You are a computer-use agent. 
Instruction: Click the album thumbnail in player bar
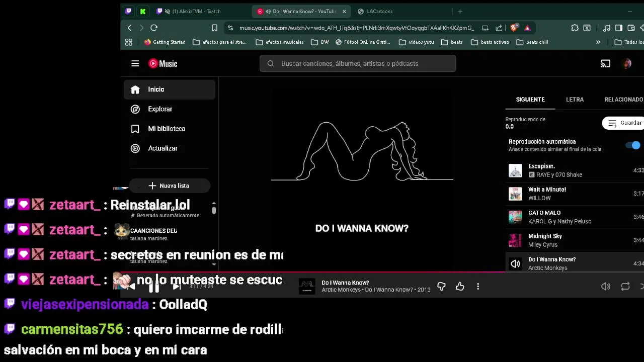coord(307,287)
